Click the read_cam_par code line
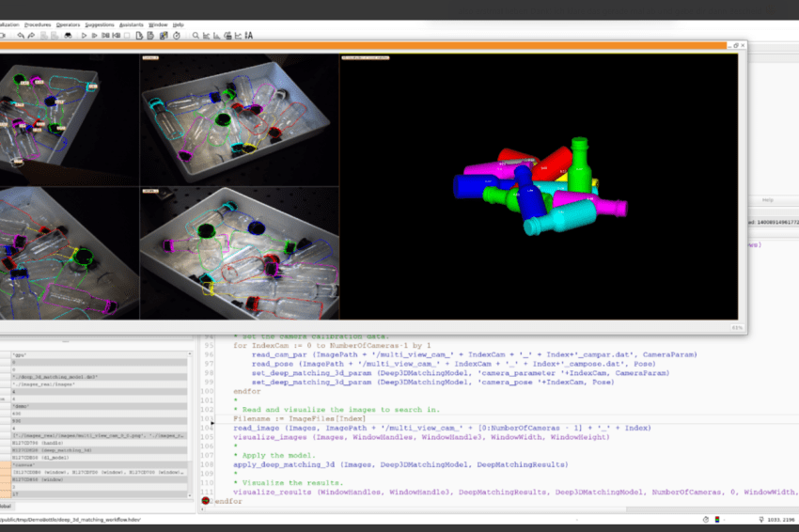 pos(475,354)
